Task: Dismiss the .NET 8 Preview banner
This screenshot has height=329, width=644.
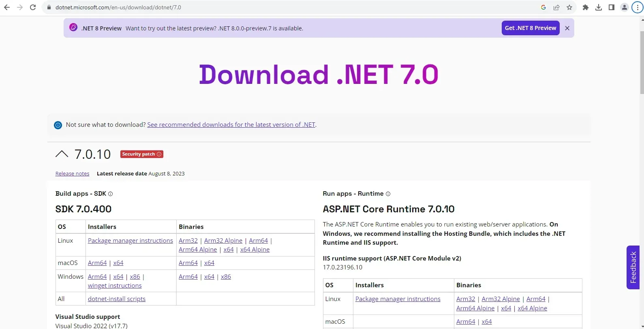Action: point(567,28)
